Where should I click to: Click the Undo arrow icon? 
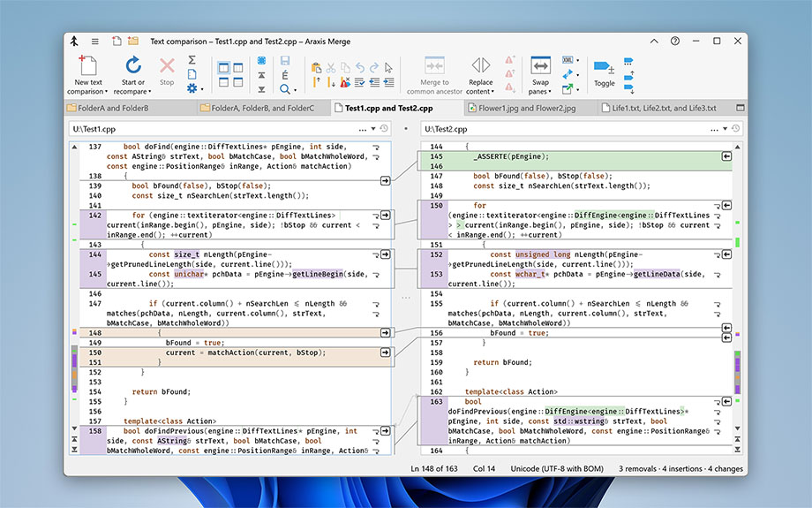point(360,67)
